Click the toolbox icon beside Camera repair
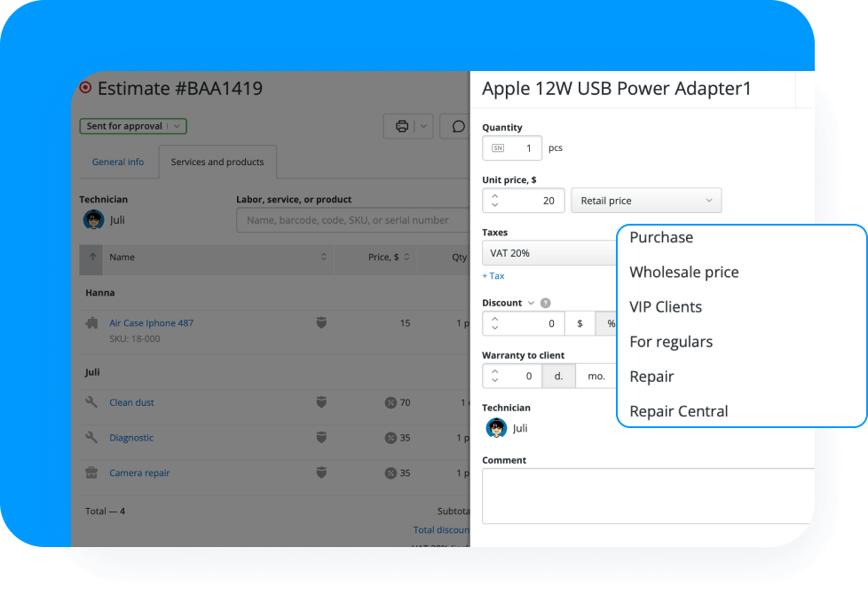 (x=91, y=472)
